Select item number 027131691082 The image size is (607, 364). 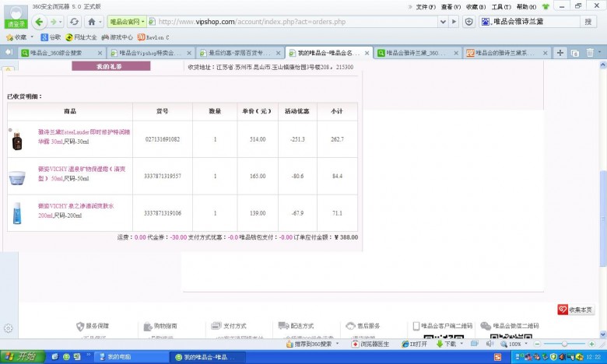click(x=163, y=139)
